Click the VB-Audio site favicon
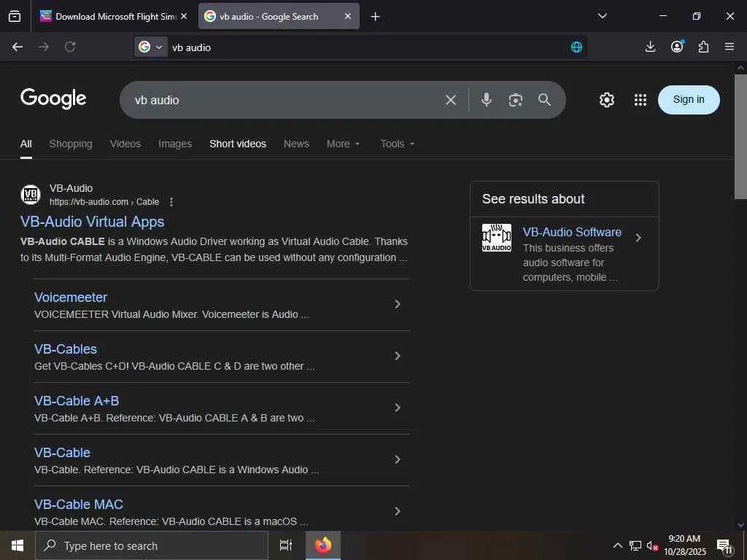Screen dimensions: 747x560 pos(31,194)
